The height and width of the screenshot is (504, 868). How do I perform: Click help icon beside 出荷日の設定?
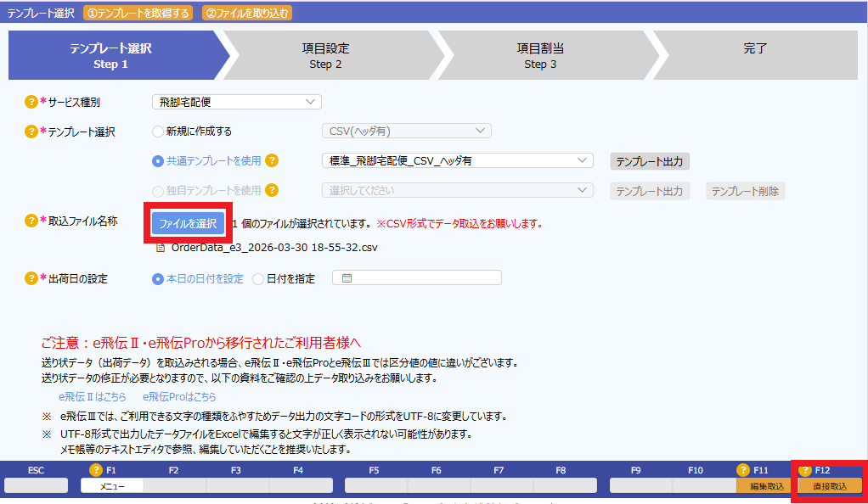pyautogui.click(x=31, y=278)
